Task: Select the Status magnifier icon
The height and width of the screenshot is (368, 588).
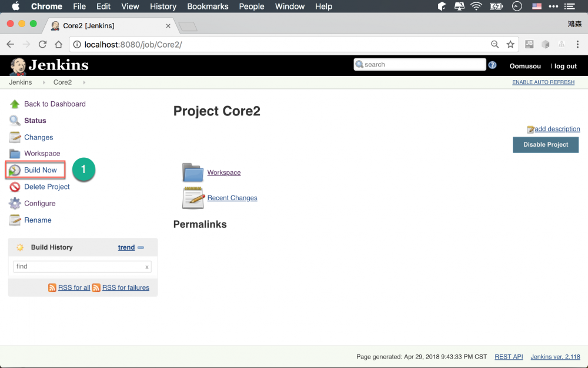Action: (14, 120)
